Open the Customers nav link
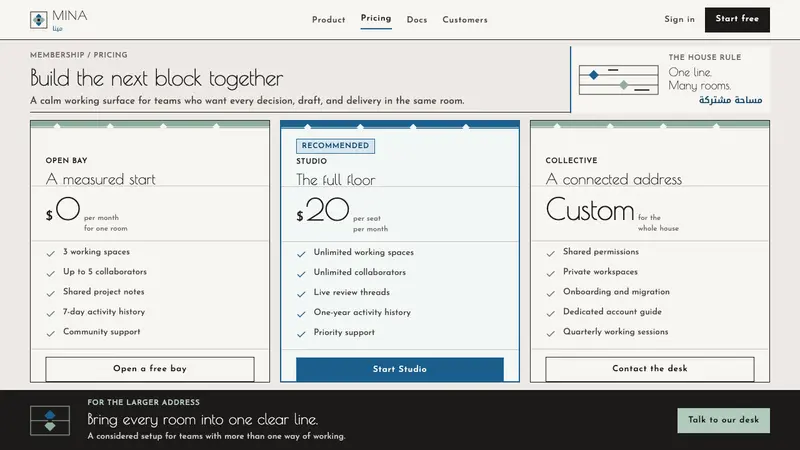 pos(465,20)
